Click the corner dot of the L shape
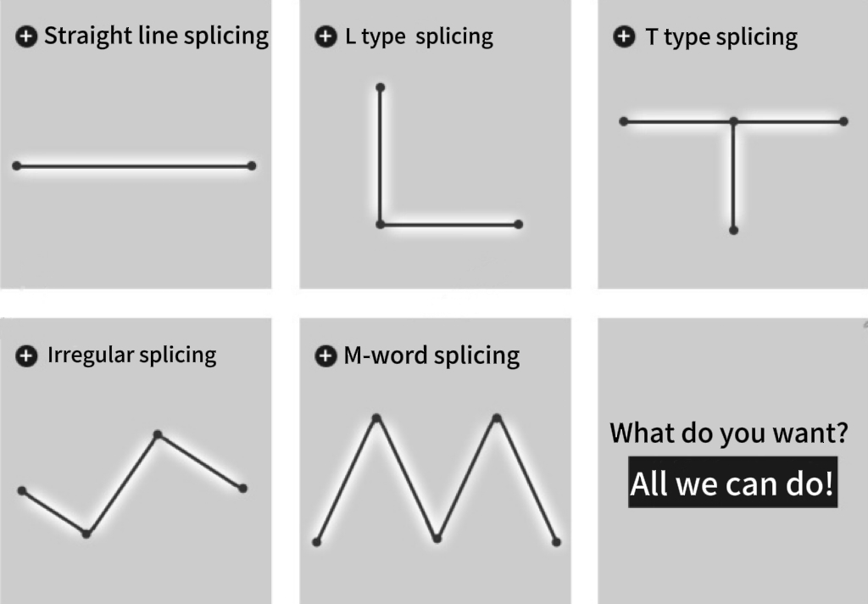This screenshot has width=868, height=604. click(x=381, y=224)
